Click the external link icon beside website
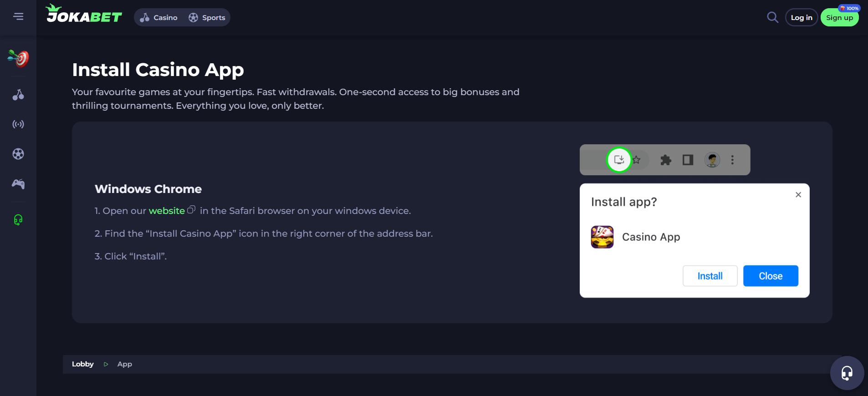The height and width of the screenshot is (396, 868). [x=191, y=209]
